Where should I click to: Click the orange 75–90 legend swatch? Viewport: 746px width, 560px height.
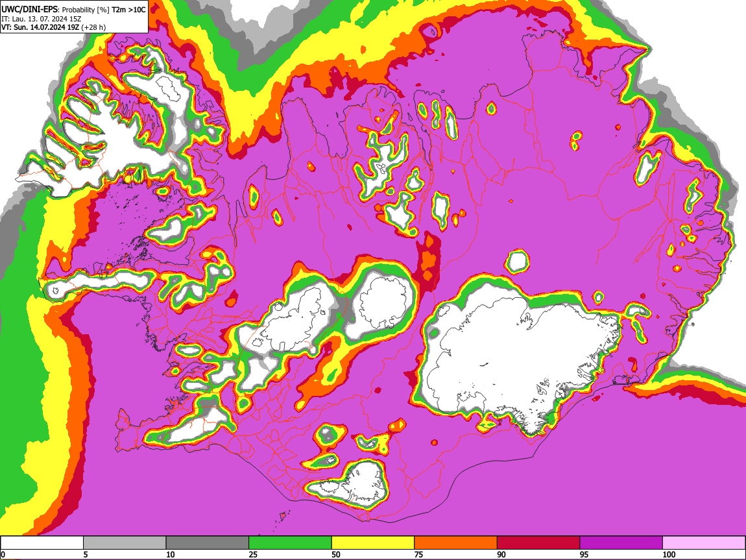(x=456, y=543)
